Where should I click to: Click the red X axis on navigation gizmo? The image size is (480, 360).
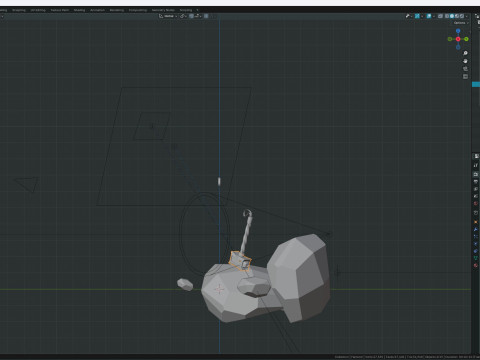458,39
